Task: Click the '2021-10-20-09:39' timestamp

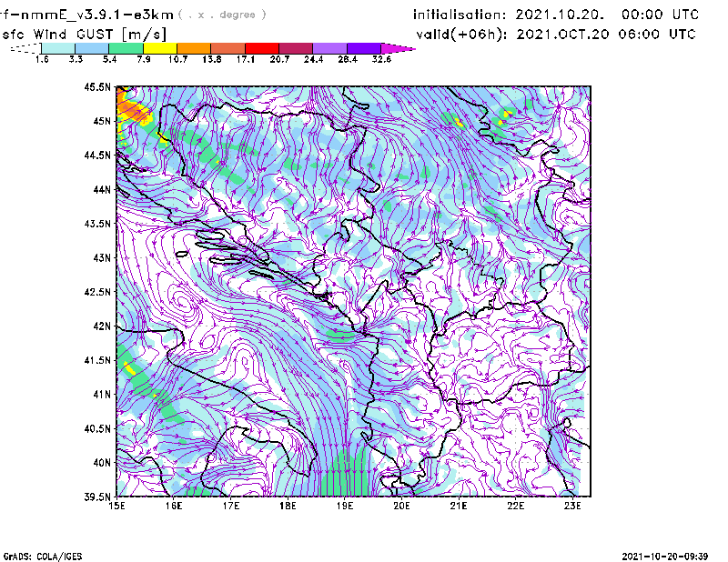Action: click(x=665, y=557)
